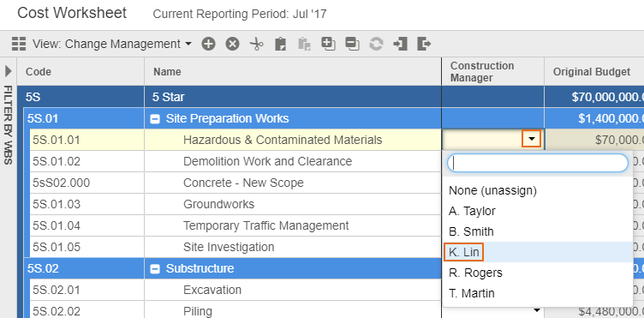This screenshot has width=644, height=318.
Task: Click the Import arrow icon
Action: [400, 44]
